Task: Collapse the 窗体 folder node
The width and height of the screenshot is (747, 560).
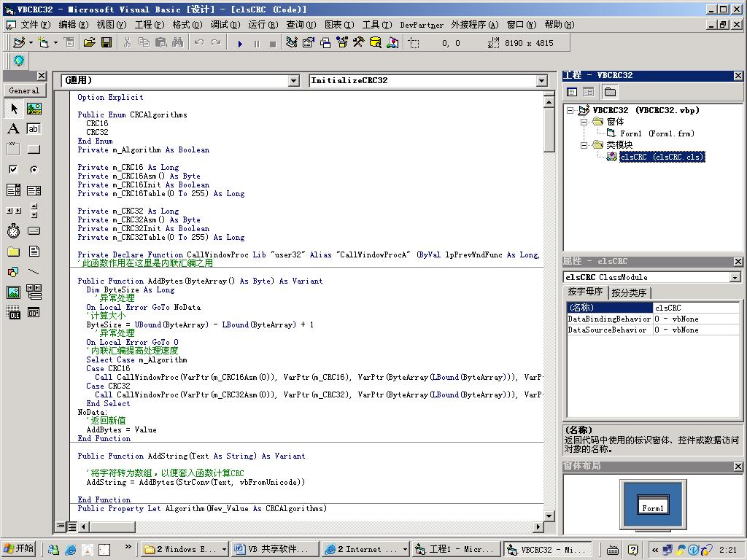Action: (584, 122)
